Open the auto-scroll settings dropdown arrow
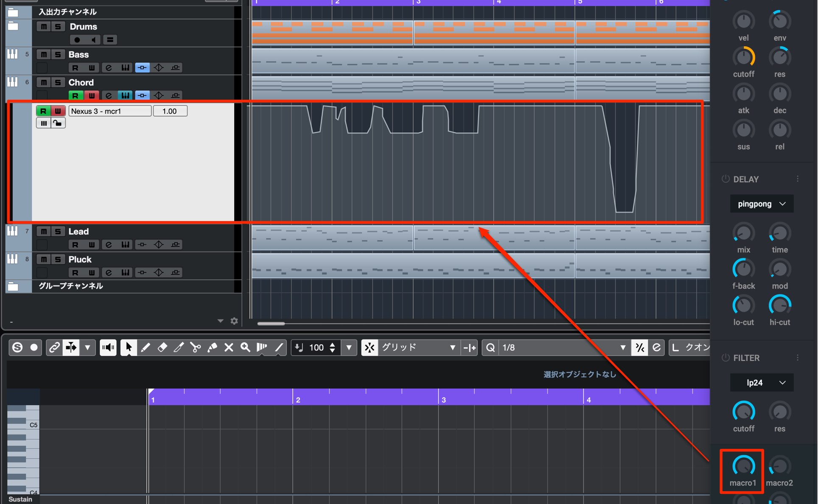The height and width of the screenshot is (504, 818). tap(87, 347)
